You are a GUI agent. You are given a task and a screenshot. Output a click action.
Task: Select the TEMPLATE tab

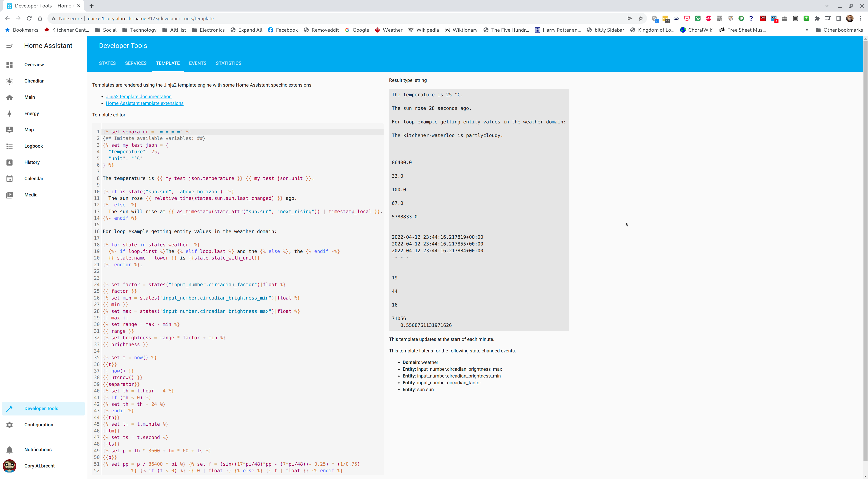point(168,63)
